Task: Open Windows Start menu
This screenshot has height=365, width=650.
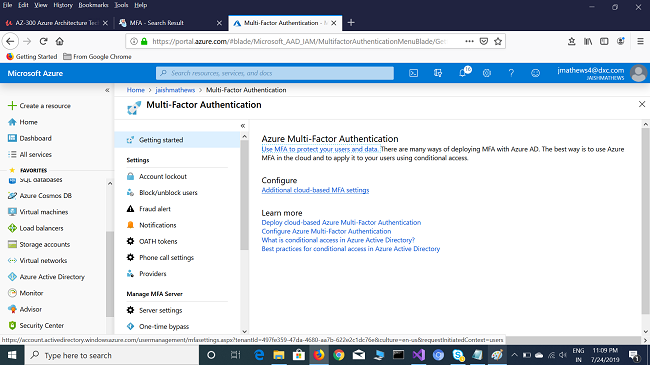Action: 12,355
